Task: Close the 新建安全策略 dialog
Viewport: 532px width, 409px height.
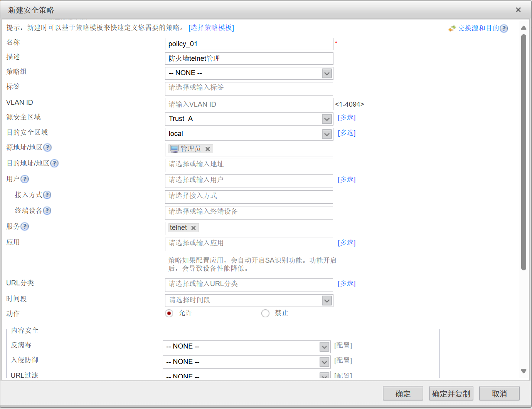Action: 518,10
